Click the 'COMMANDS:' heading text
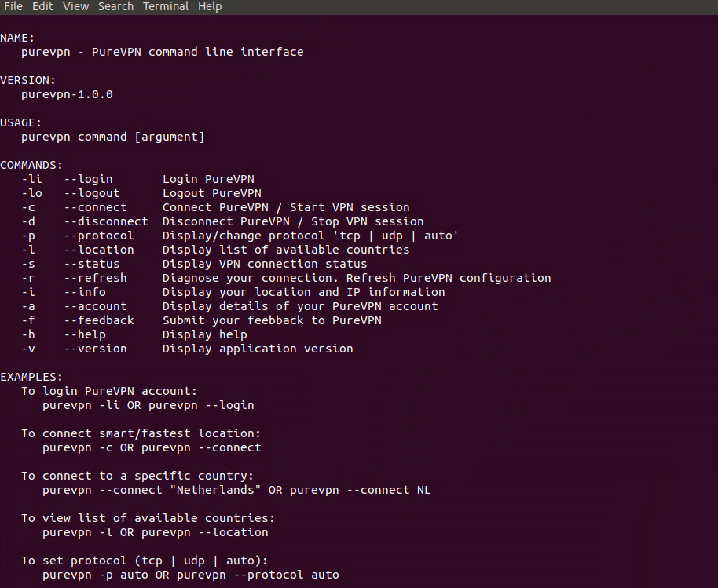 [x=31, y=165]
